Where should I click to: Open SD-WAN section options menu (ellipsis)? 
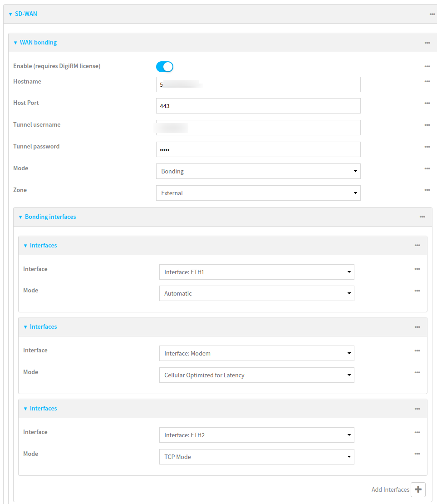(432, 14)
